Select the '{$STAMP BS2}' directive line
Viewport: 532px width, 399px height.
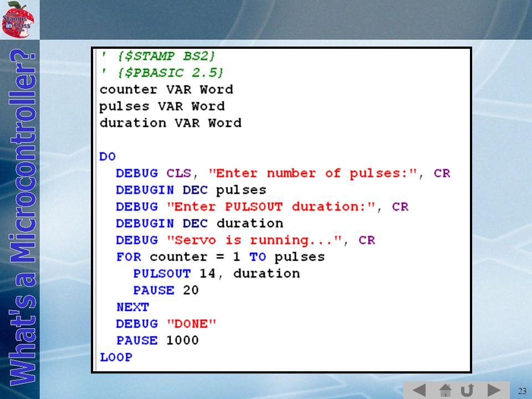pos(158,56)
